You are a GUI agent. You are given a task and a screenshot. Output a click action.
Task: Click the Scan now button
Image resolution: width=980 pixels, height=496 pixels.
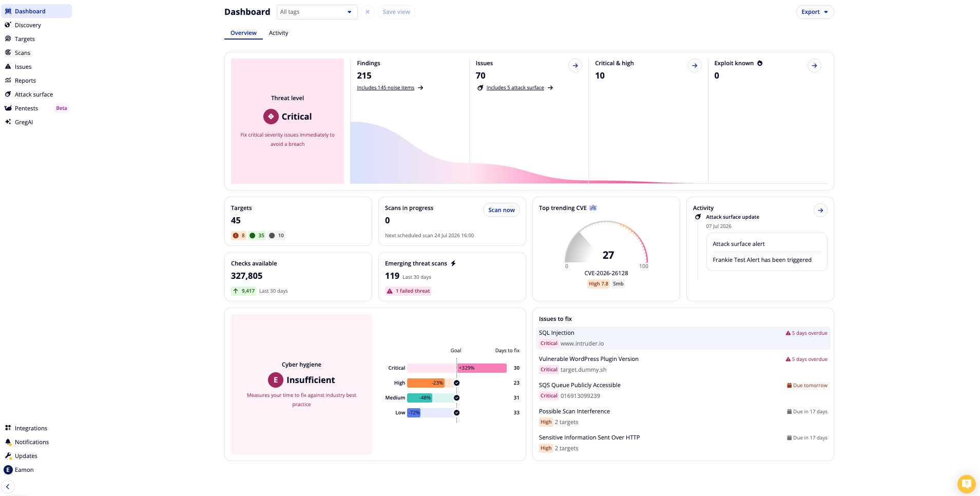coord(501,210)
